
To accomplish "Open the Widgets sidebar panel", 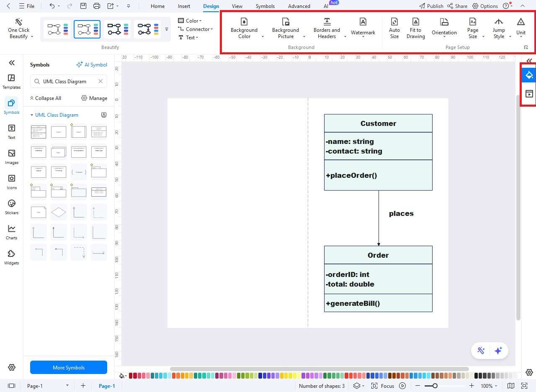I will 12,257.
